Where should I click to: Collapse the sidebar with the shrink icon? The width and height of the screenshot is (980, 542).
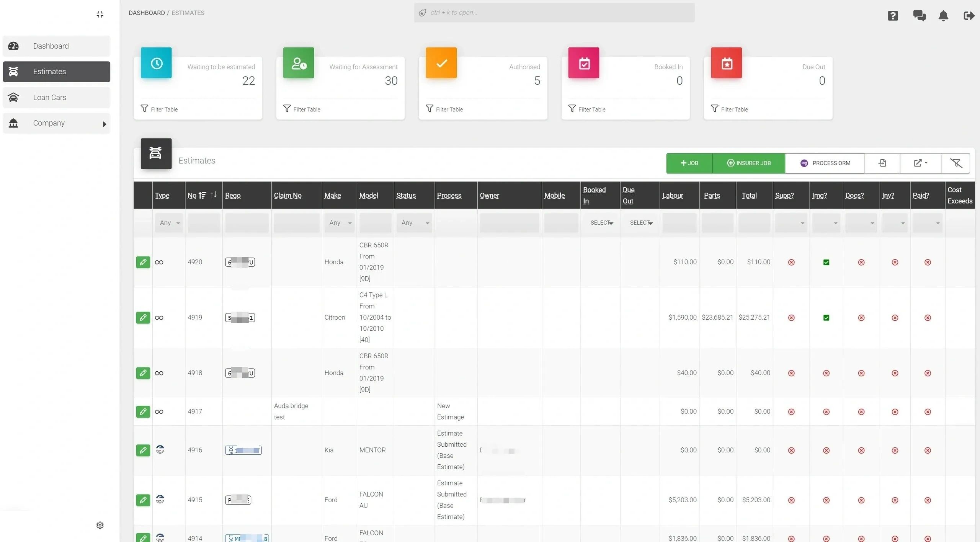point(100,14)
